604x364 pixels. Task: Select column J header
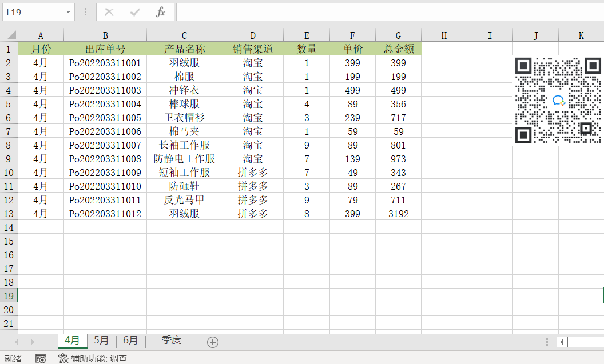click(x=536, y=35)
